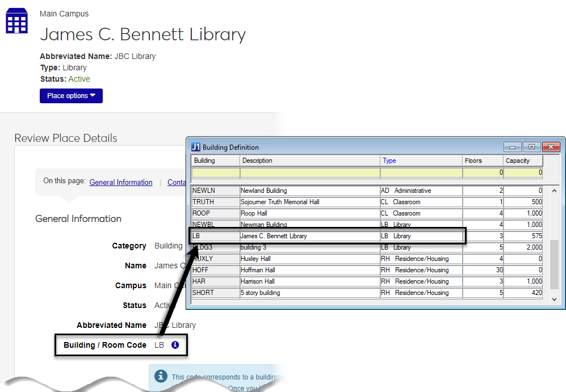Click the Building filter field in yellow row
The image size is (566, 392).
click(x=216, y=172)
